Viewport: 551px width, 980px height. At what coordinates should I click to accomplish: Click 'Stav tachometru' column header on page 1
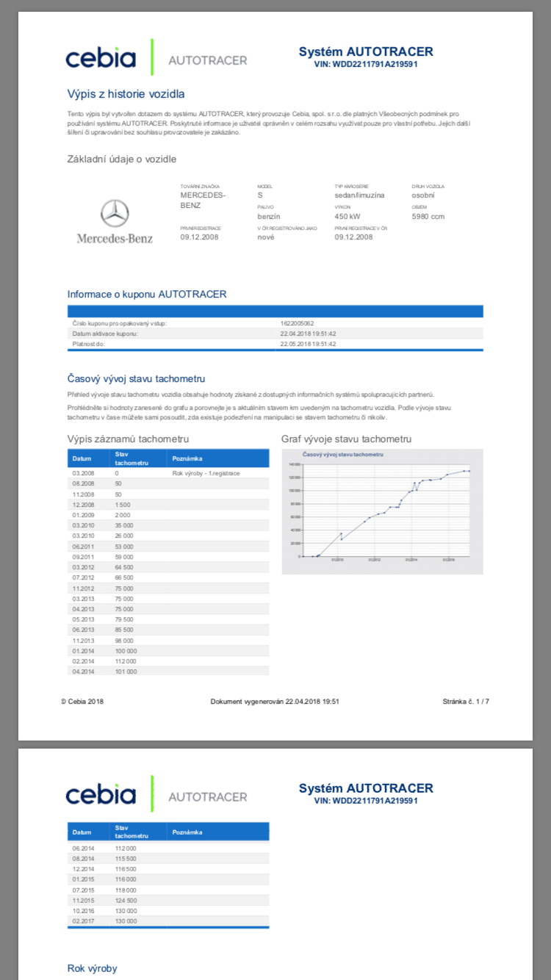(132, 458)
